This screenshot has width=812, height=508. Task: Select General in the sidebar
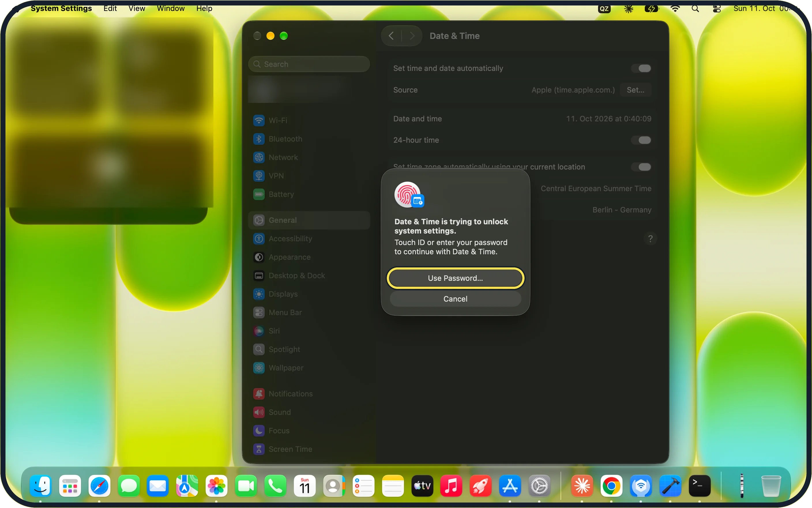click(309, 220)
